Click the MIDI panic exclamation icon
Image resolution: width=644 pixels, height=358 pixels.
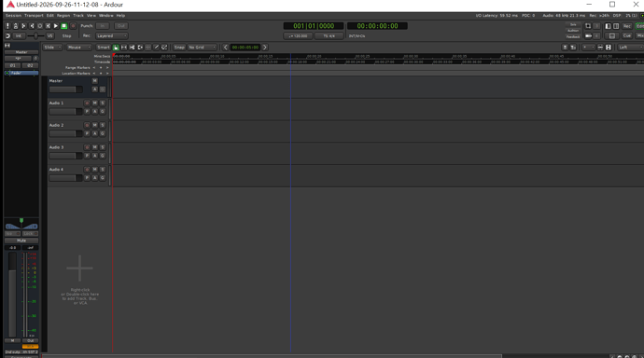7,26
